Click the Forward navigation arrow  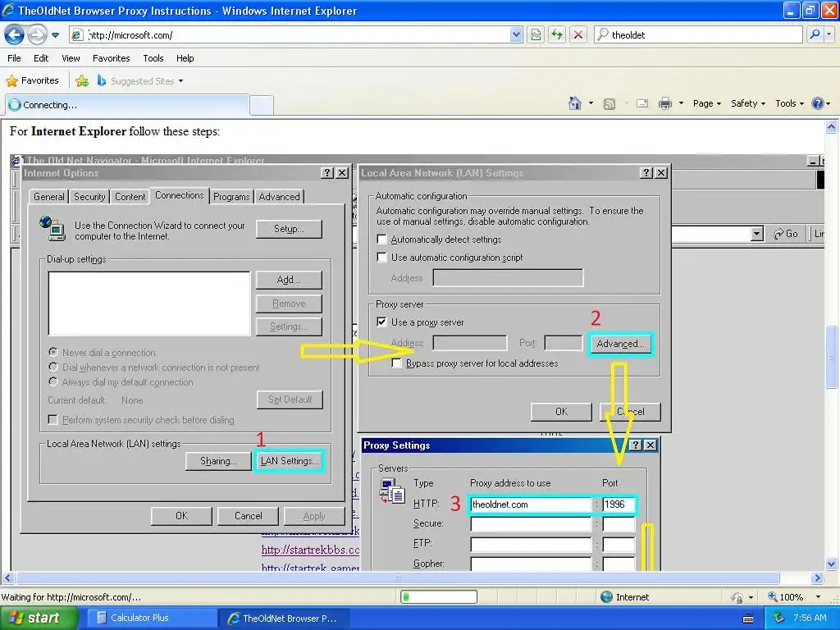[x=37, y=35]
